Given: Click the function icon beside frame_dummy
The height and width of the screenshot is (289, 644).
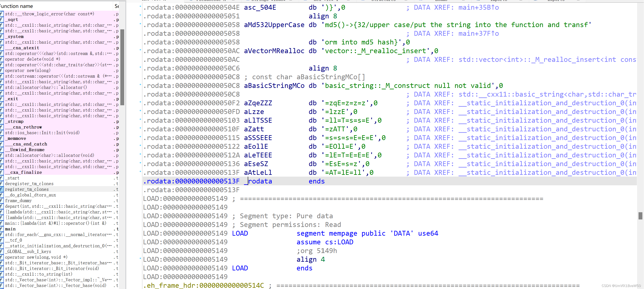Looking at the screenshot, I should click(1, 200).
